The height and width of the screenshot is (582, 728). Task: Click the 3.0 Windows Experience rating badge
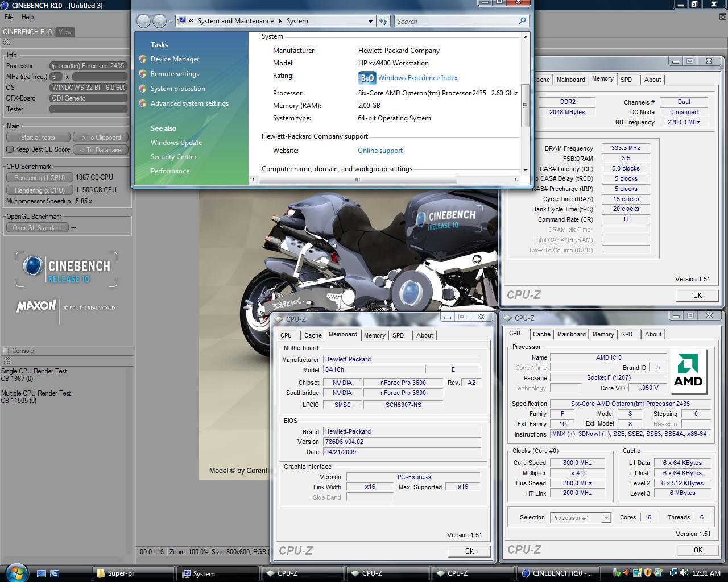pos(367,78)
